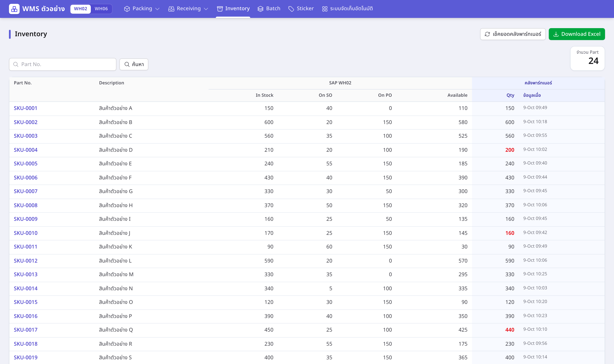This screenshot has width=614, height=364.
Task: Click the Receiving inbox icon
Action: [171, 9]
